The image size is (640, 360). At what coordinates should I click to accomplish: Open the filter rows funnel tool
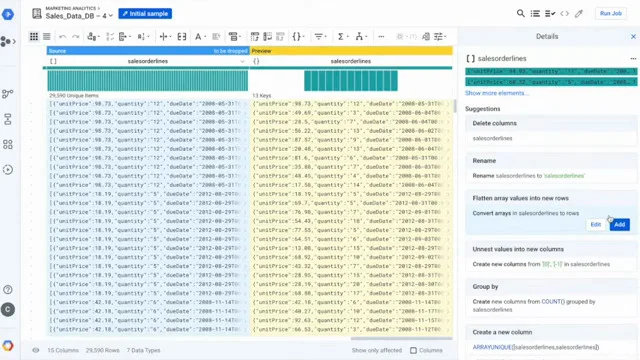point(320,37)
